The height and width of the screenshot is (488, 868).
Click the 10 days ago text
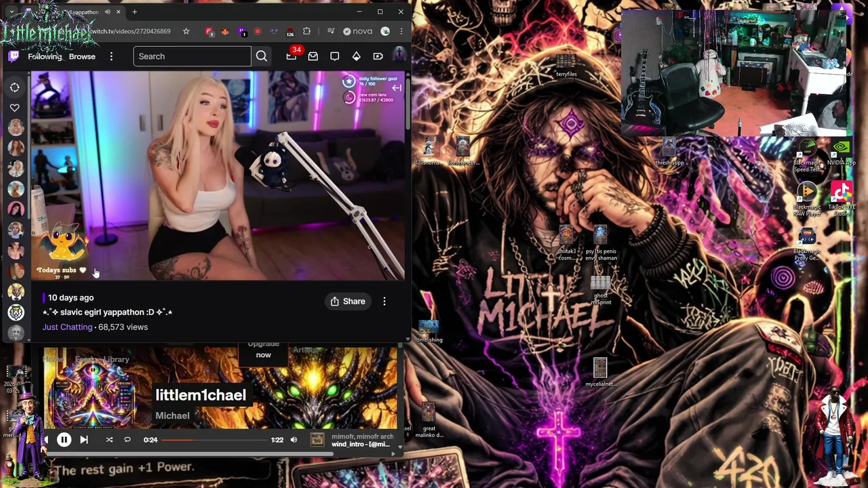point(71,298)
